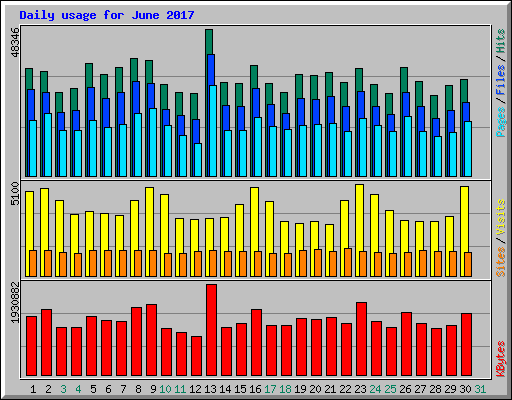Screen dimensions: 512x400
Task: Click the cyan Pages bar for day 9
Action: (x=153, y=142)
